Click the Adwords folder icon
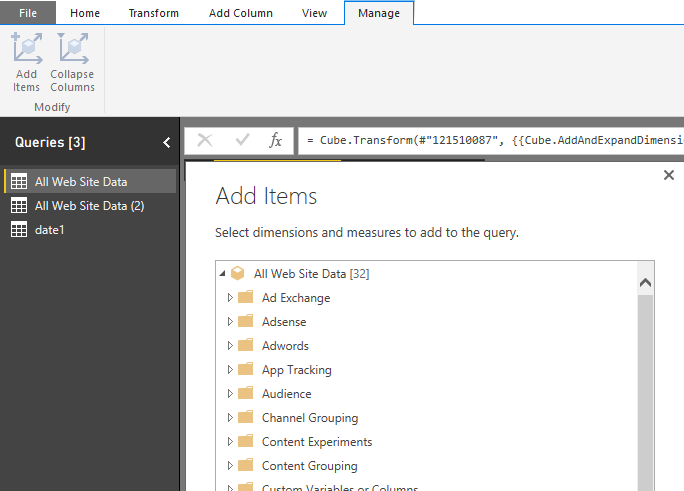This screenshot has width=684, height=491. coord(246,345)
